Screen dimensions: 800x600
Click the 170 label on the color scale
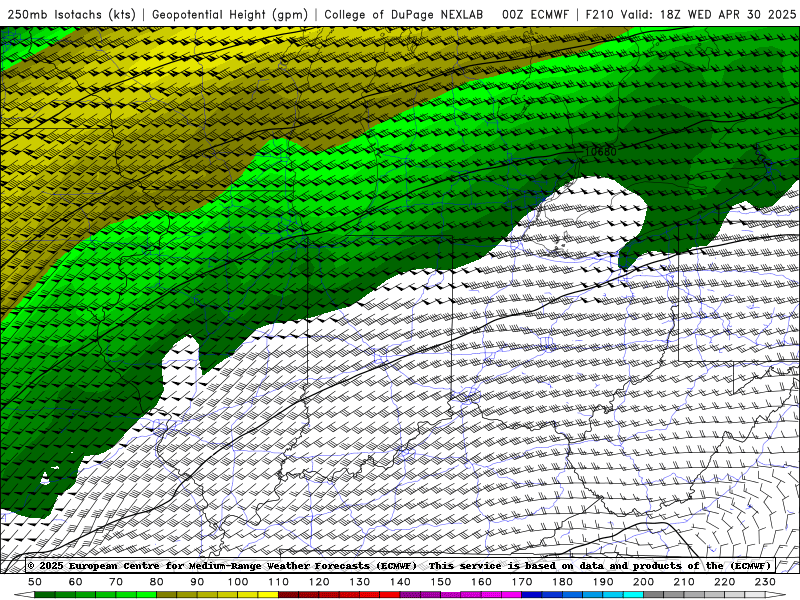(x=522, y=582)
